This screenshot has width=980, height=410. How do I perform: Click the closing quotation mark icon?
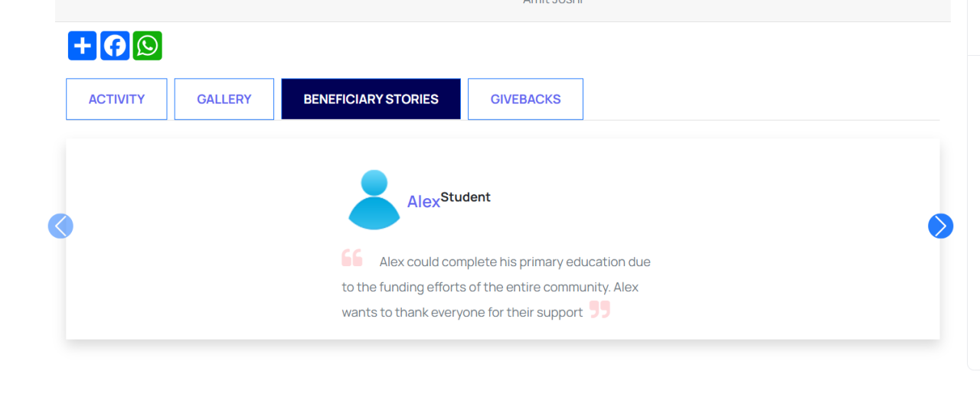click(x=599, y=310)
